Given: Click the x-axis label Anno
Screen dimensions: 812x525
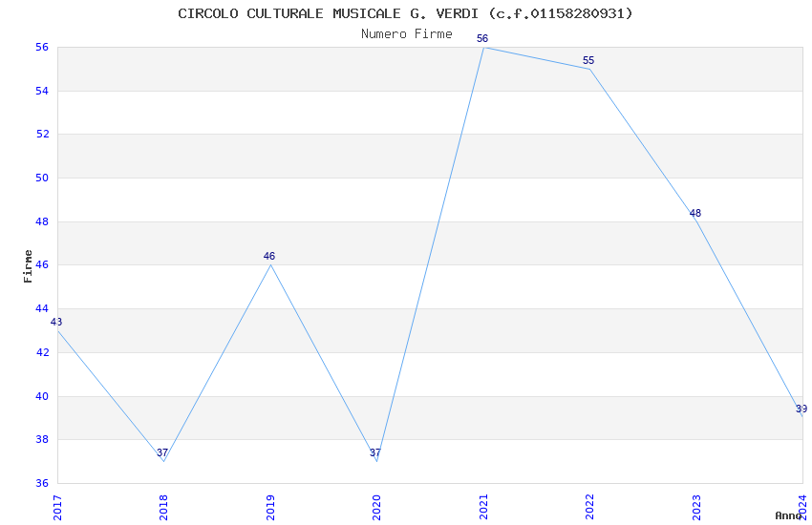Looking at the screenshot, I should point(788,515).
